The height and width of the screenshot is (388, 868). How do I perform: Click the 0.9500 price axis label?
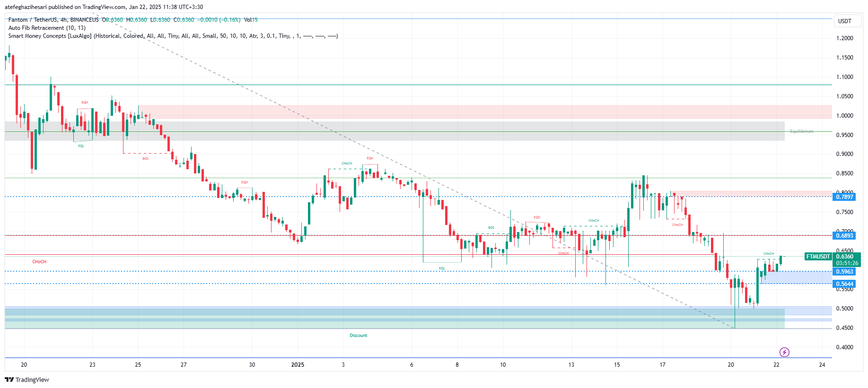(x=845, y=135)
